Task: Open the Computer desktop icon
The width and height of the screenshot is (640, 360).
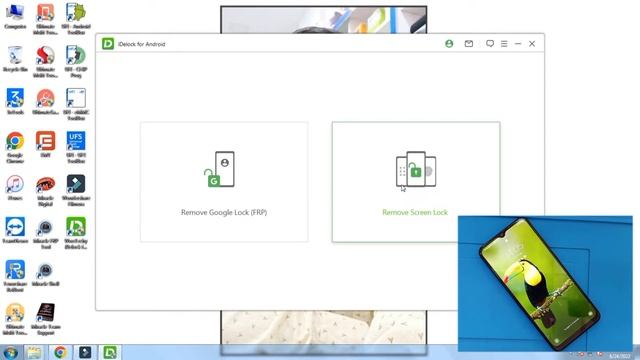Action: click(x=15, y=17)
